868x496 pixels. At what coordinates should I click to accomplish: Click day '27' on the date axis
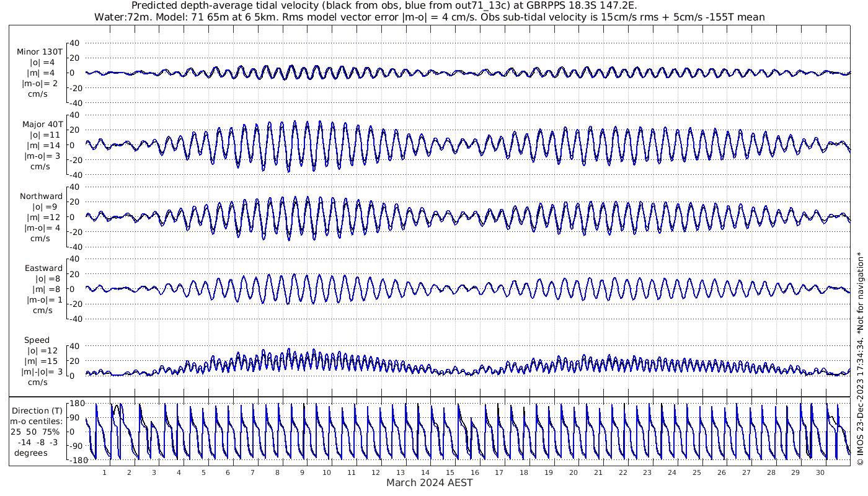pos(746,472)
